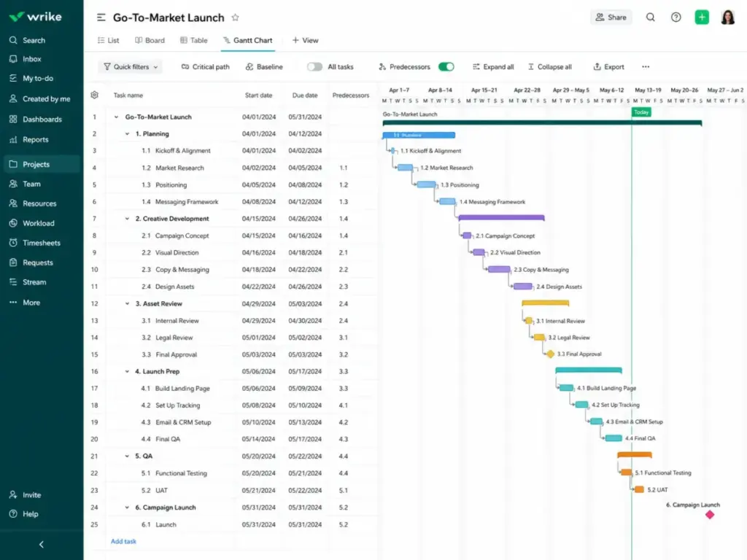The image size is (747, 560).
Task: Collapse the 1. Planning group
Action: click(x=127, y=134)
